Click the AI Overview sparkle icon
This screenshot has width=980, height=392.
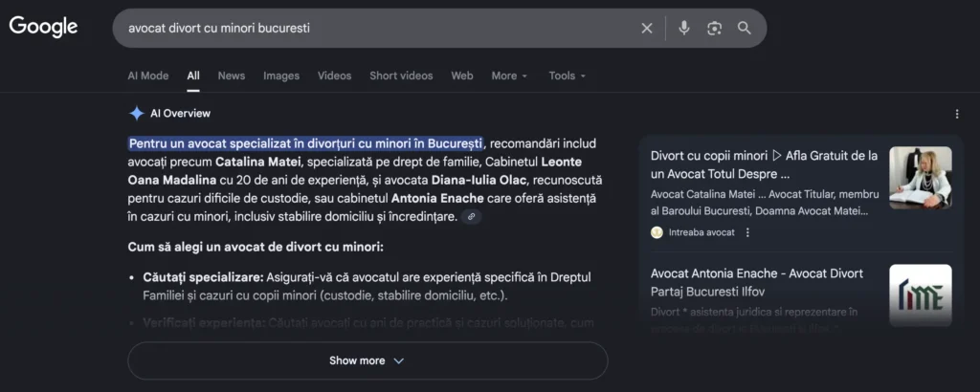[x=136, y=114]
